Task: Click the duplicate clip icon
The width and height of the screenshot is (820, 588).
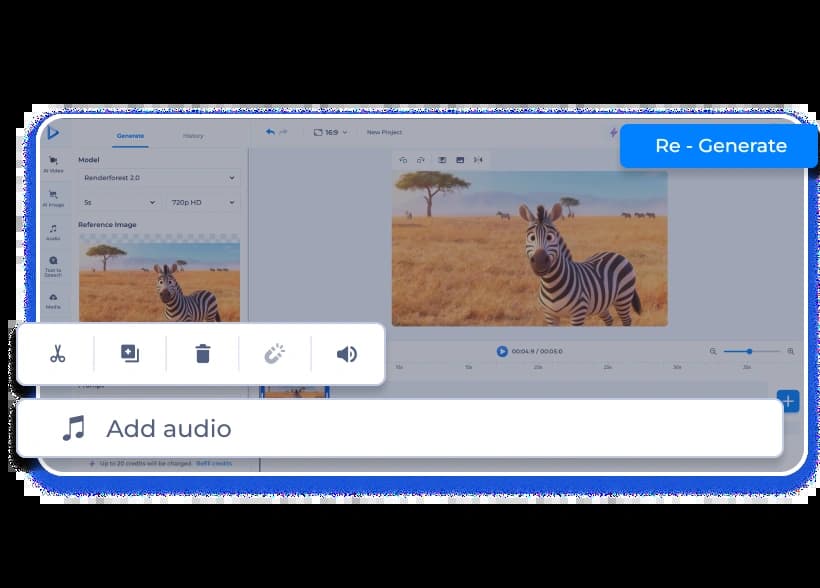Action: click(x=130, y=354)
